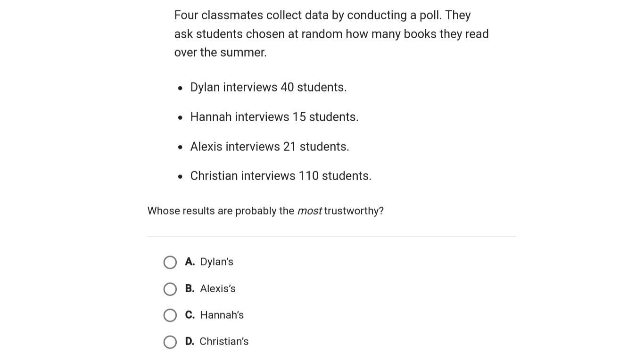644x362 pixels.
Task: Select the radio button for option B
Action: (170, 289)
